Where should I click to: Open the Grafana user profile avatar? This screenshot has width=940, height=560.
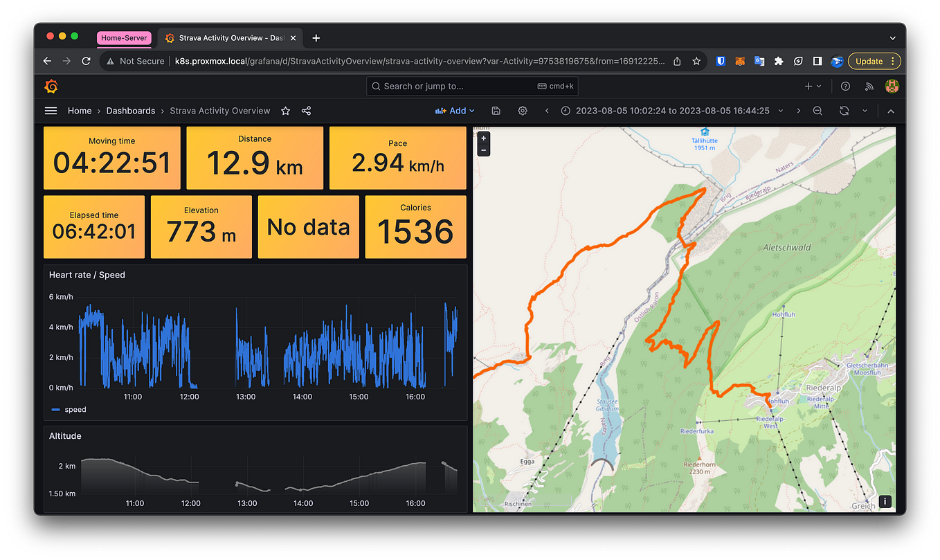coord(892,86)
